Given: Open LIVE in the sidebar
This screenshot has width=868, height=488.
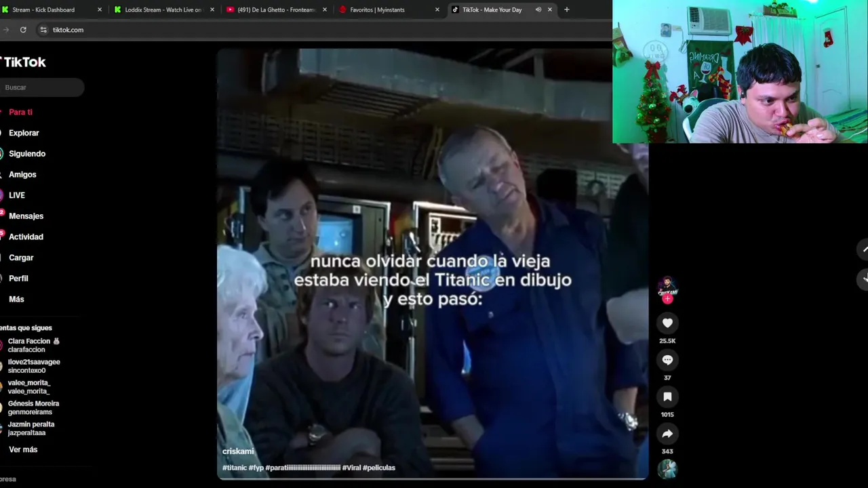Looking at the screenshot, I should tap(17, 195).
